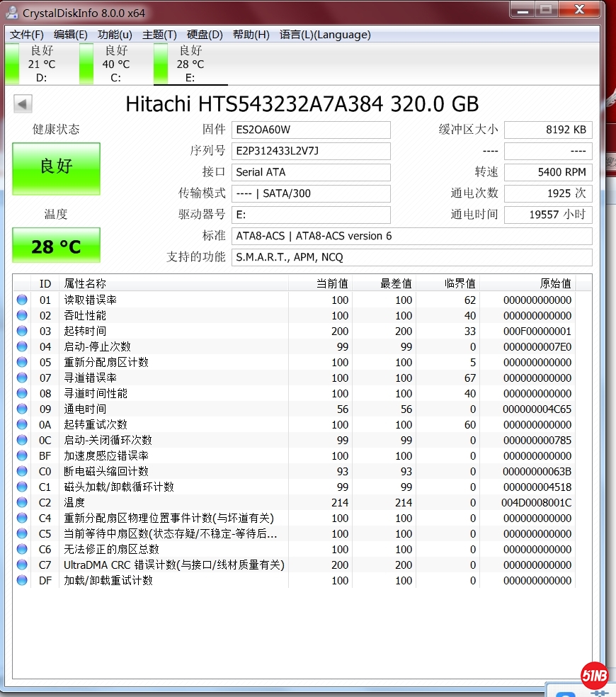Click the 固件 firmware field ES2OA60W
This screenshot has width=616, height=697.
312,130
